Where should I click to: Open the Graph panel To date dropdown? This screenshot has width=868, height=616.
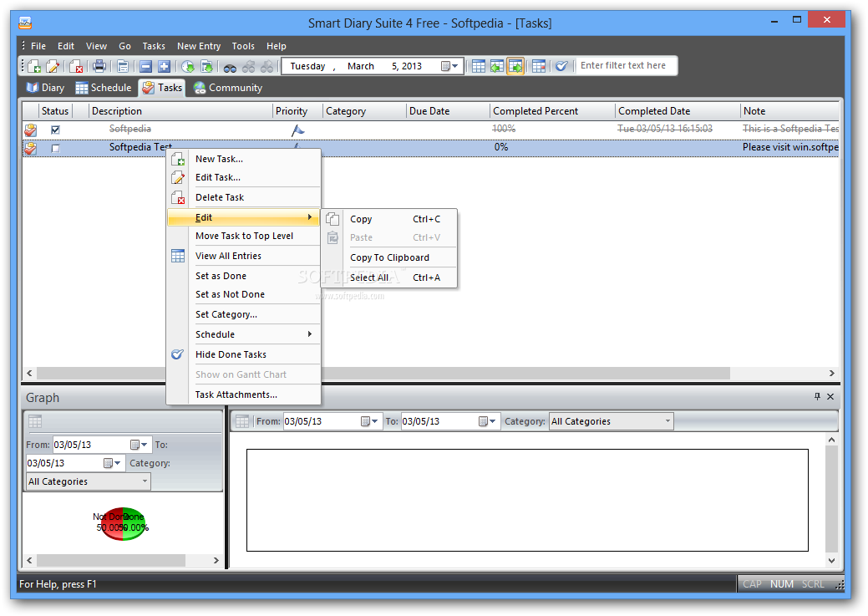113,463
